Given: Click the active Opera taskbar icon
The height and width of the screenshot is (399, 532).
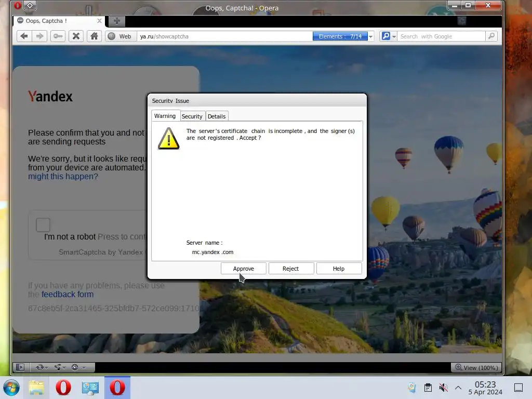Looking at the screenshot, I should click(x=117, y=388).
